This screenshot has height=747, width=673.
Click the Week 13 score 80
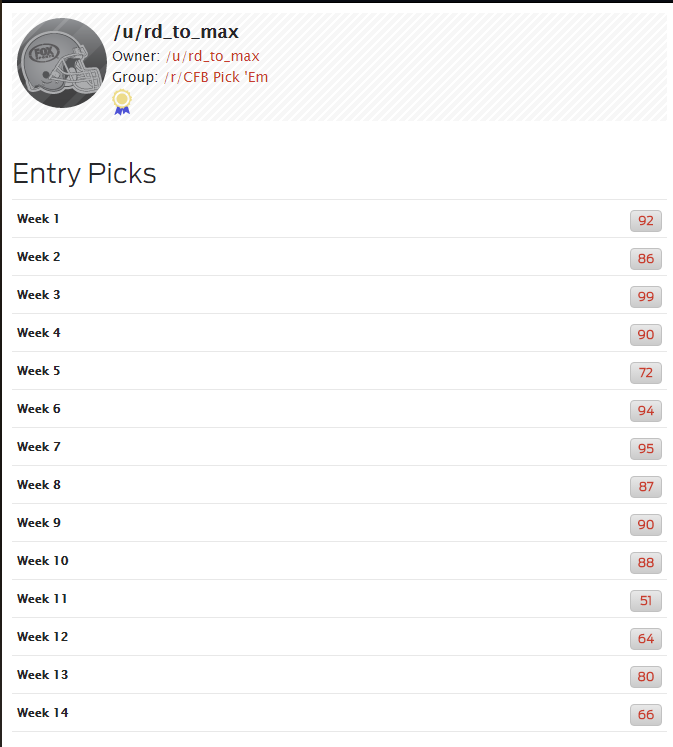645,676
